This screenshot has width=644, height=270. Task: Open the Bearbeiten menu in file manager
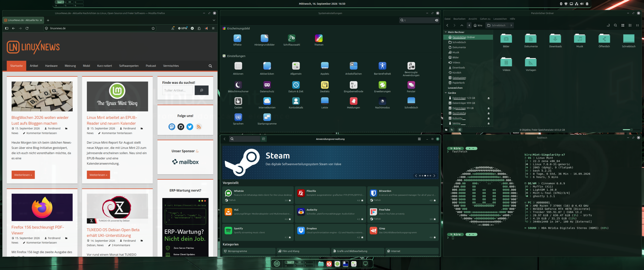[x=459, y=19]
